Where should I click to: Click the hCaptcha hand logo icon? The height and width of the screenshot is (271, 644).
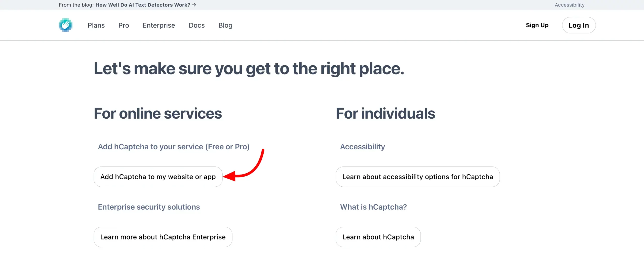65,25
